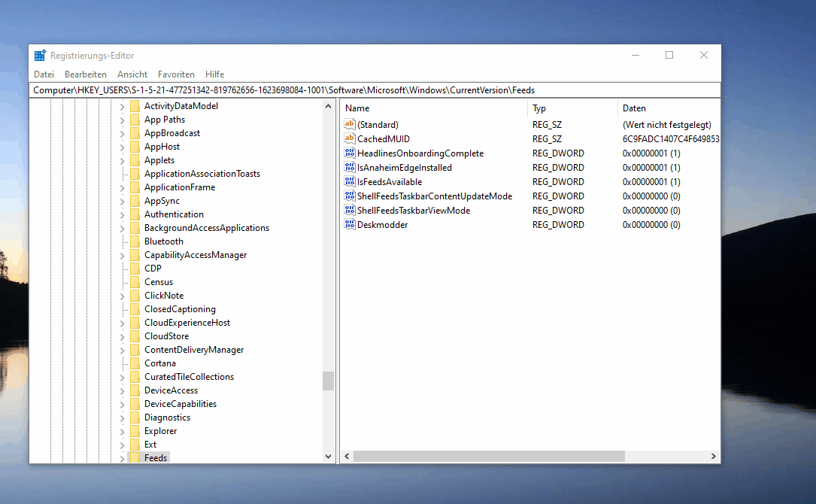Click the DWORD icon beside ShellFeedsTaskbarContentUpdateMode
The height and width of the screenshot is (504, 816).
tap(350, 196)
